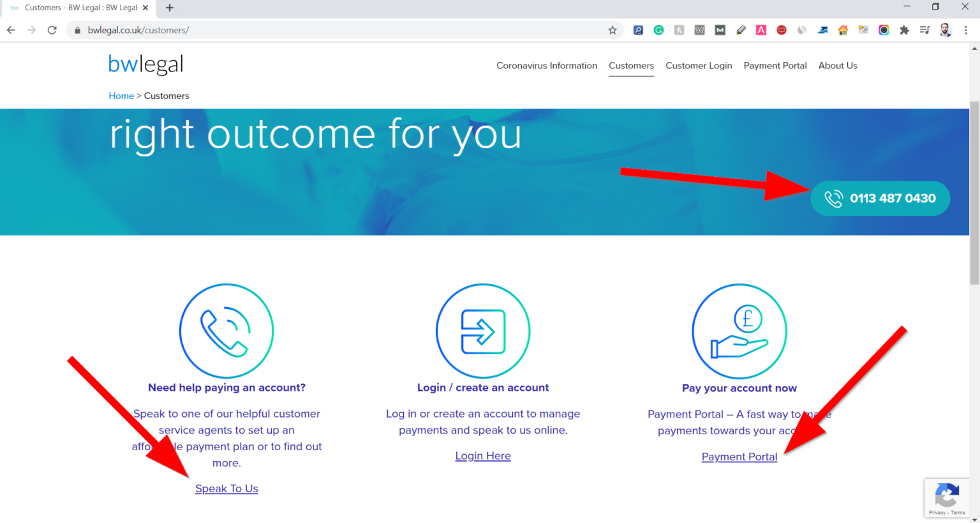Image resolution: width=980 pixels, height=523 pixels.
Task: Open a new browser tab
Action: [x=170, y=8]
